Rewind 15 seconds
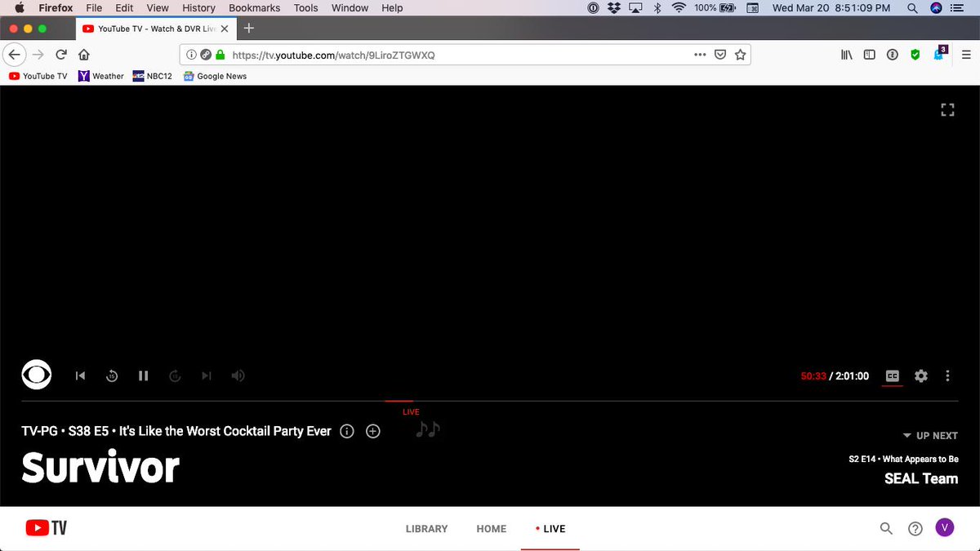Viewport: 980px width, 551px height. [x=112, y=375]
